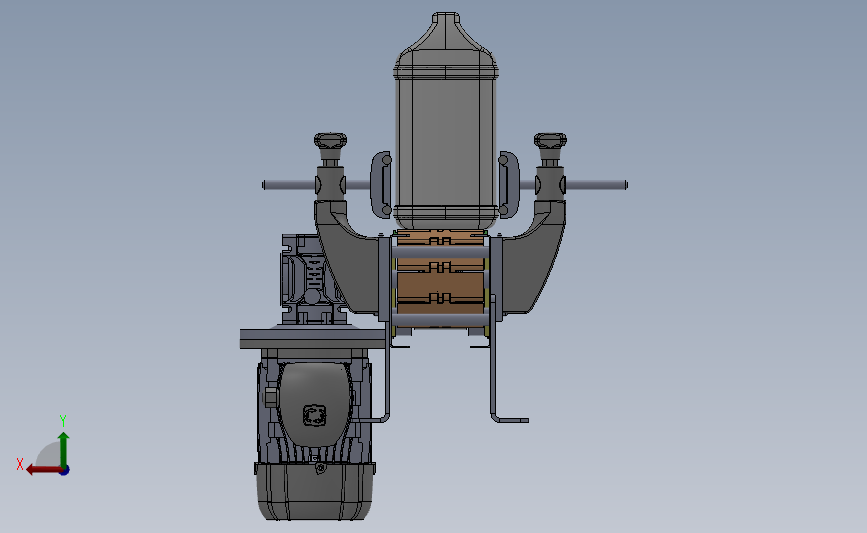Select the large bottle at the top of the model
This screenshot has height=533, width=867.
[x=446, y=122]
